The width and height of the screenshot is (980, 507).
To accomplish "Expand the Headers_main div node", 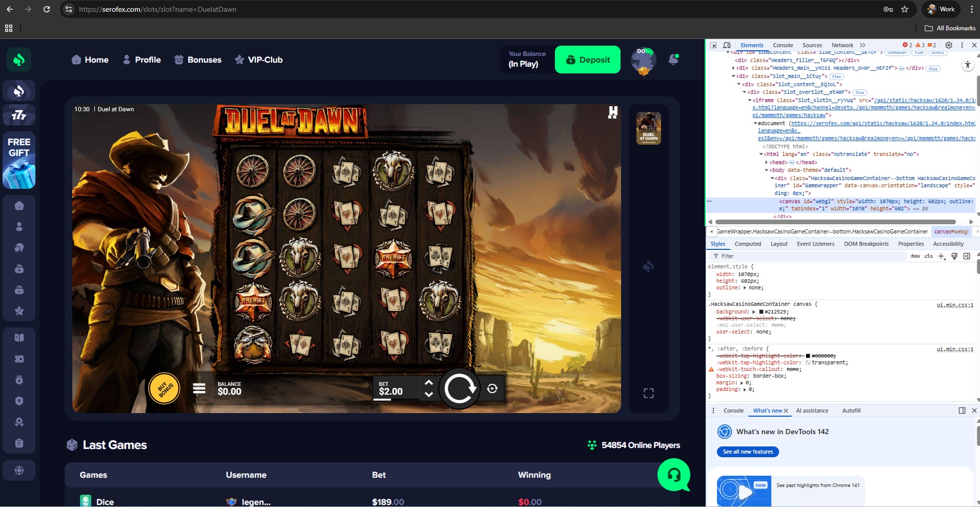I will click(x=734, y=68).
